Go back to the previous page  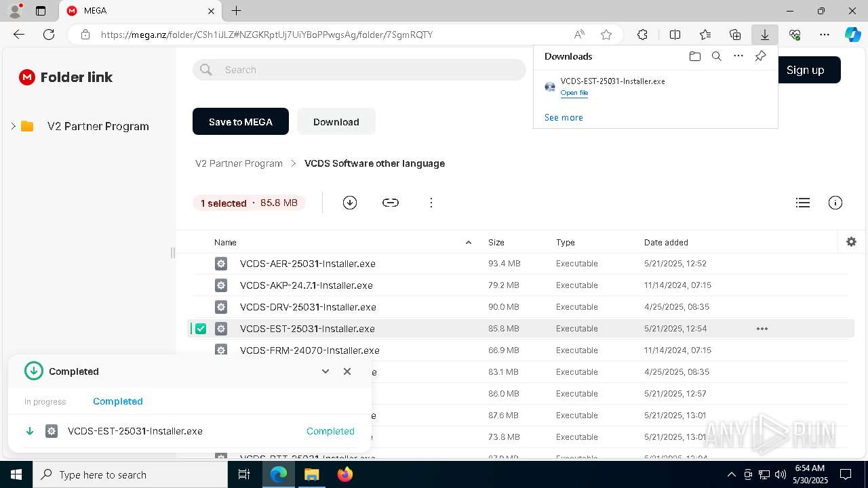point(19,35)
